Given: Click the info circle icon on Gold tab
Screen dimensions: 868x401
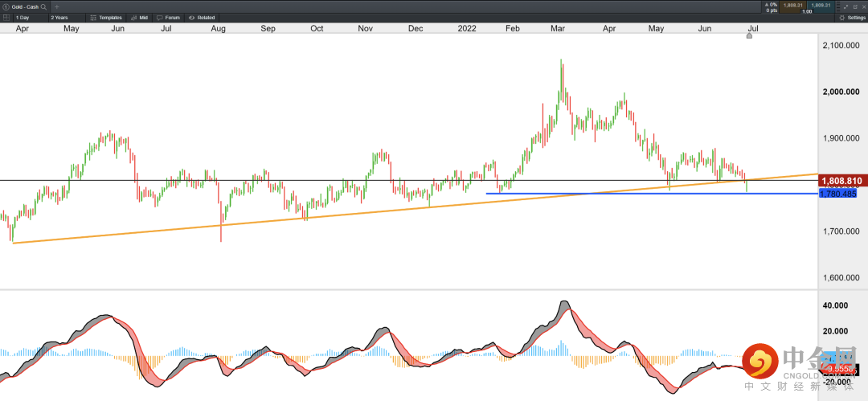Looking at the screenshot, I should pos(6,6).
